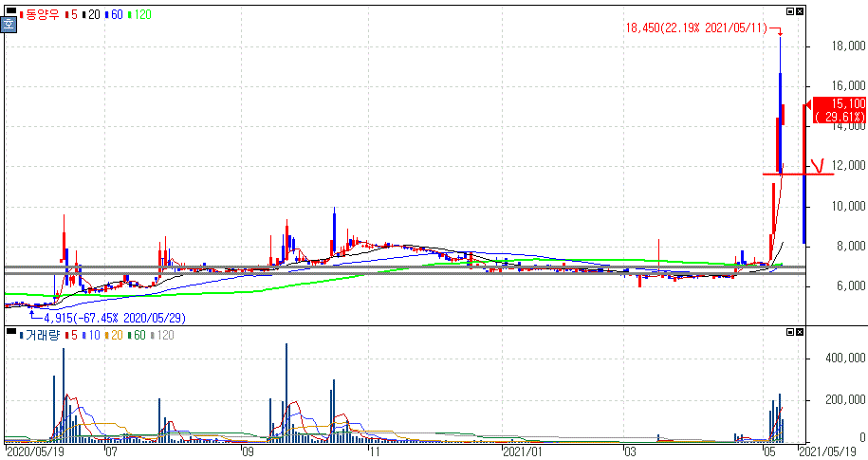Select the blue 10-day volume average legend
Image resolution: width=868 pixels, height=460 pixels.
tap(91, 336)
